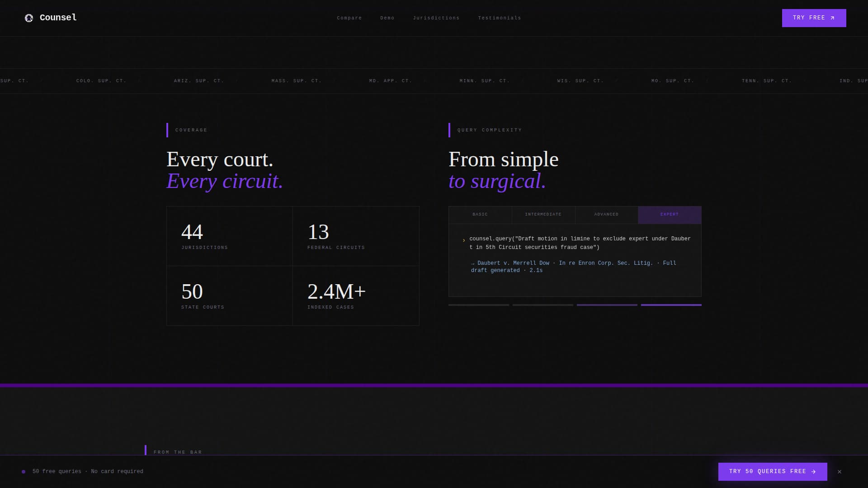
Task: Click the fourth progress bar under query demo
Action: pyautogui.click(x=671, y=305)
